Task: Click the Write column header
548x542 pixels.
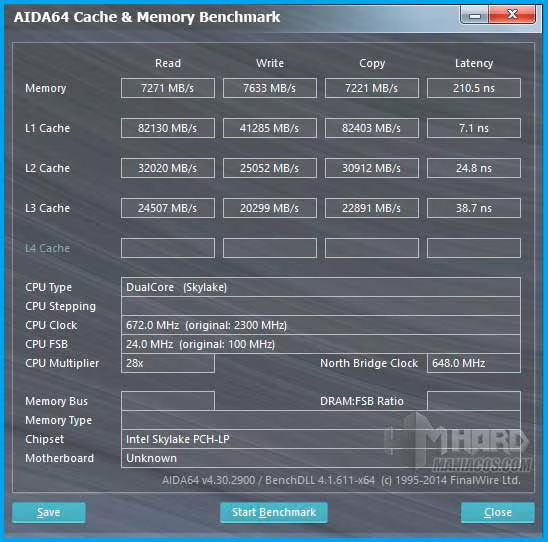Action: (270, 63)
